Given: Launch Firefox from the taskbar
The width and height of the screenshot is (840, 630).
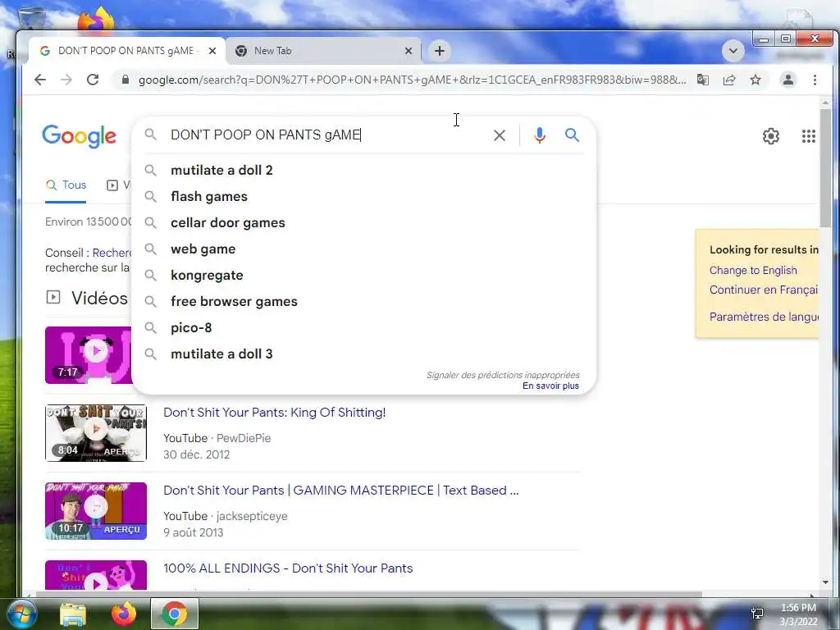Looking at the screenshot, I should pyautogui.click(x=124, y=614).
